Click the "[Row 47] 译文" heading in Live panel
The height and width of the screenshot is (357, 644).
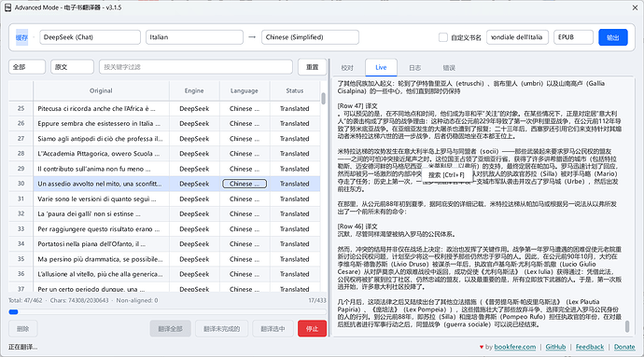pos(357,106)
